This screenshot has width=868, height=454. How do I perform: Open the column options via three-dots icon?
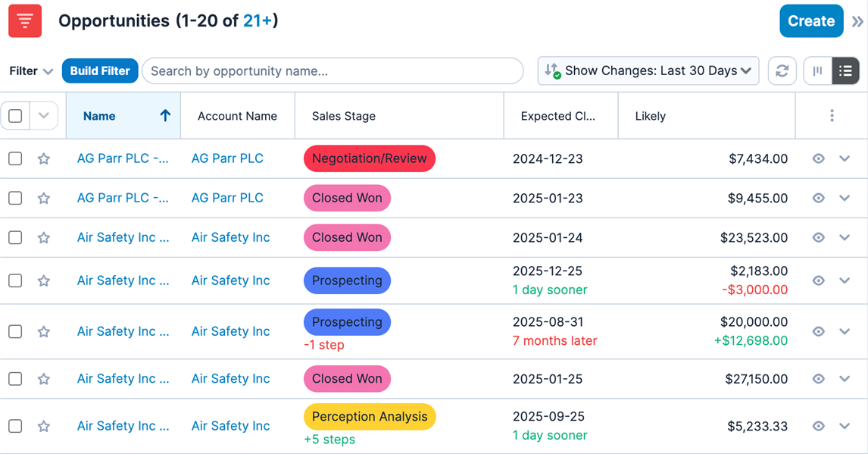(x=832, y=115)
